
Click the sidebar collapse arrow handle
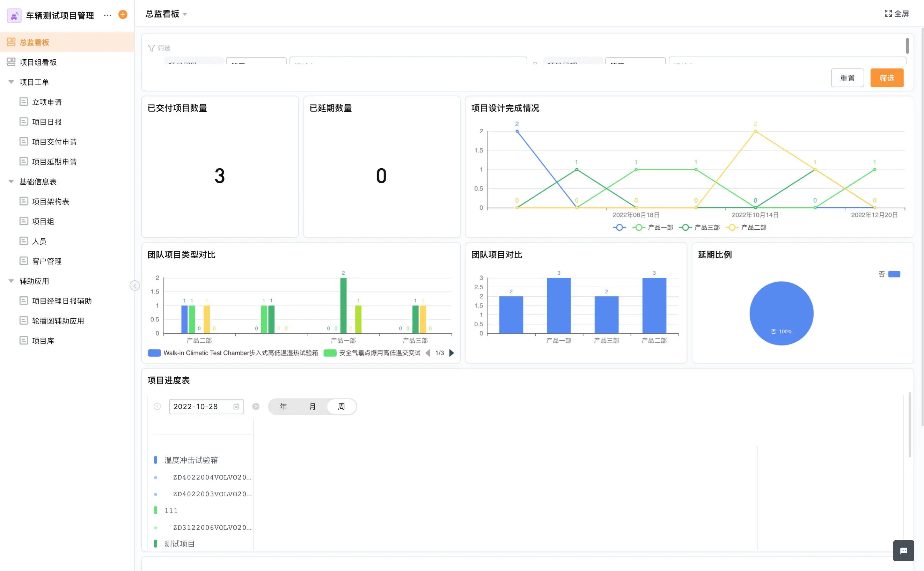(x=134, y=285)
